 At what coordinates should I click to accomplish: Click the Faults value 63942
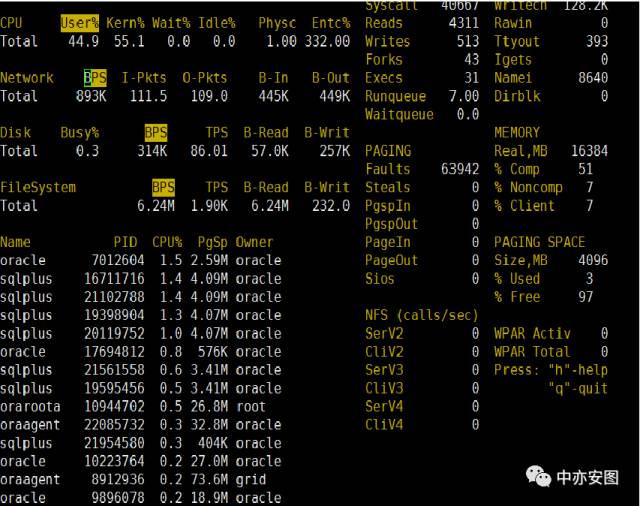click(x=460, y=169)
